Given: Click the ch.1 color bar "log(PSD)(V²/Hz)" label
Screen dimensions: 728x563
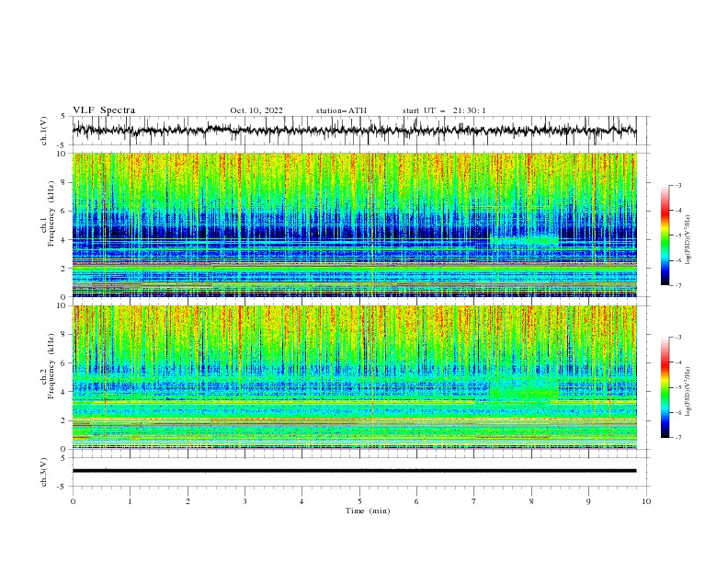Looking at the screenshot, I should [688, 240].
